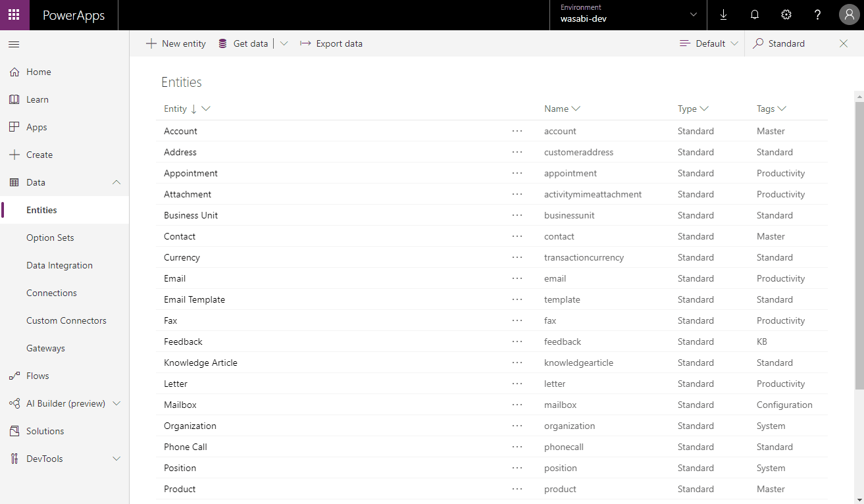Clear the search with the X icon
The height and width of the screenshot is (504, 864).
[844, 43]
